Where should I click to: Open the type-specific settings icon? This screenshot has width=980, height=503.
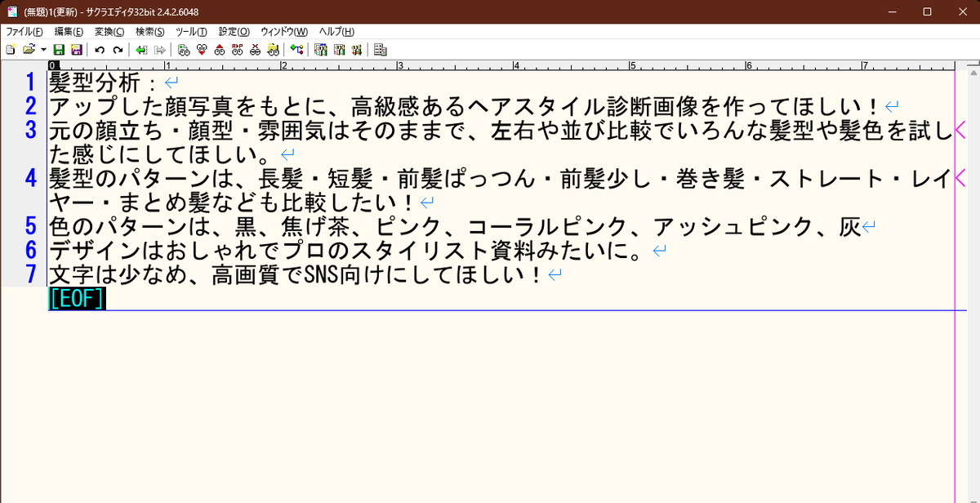pos(338,50)
